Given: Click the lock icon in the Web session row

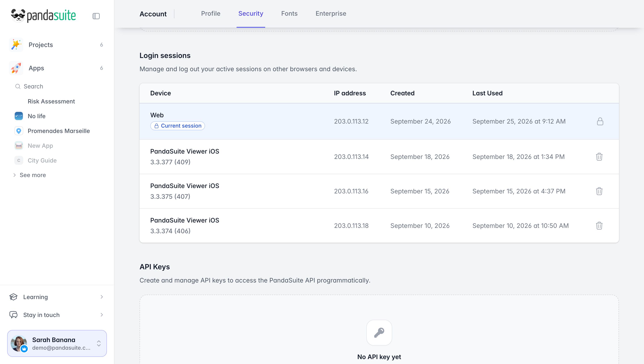Looking at the screenshot, I should [600, 121].
